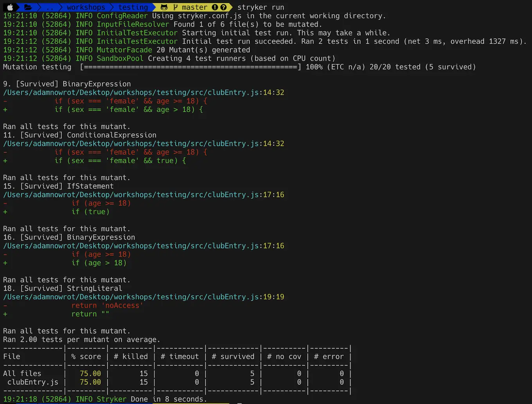The width and height of the screenshot is (532, 404).
Task: Select the '# killed' table column header
Action: click(x=130, y=356)
